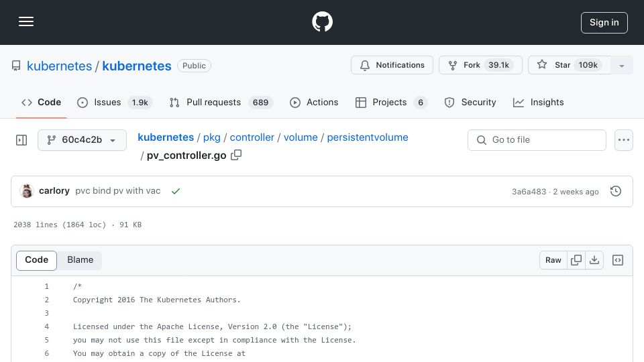Go to GitHub homepage via Octocat logo
This screenshot has height=362, width=644.
coord(322,21)
